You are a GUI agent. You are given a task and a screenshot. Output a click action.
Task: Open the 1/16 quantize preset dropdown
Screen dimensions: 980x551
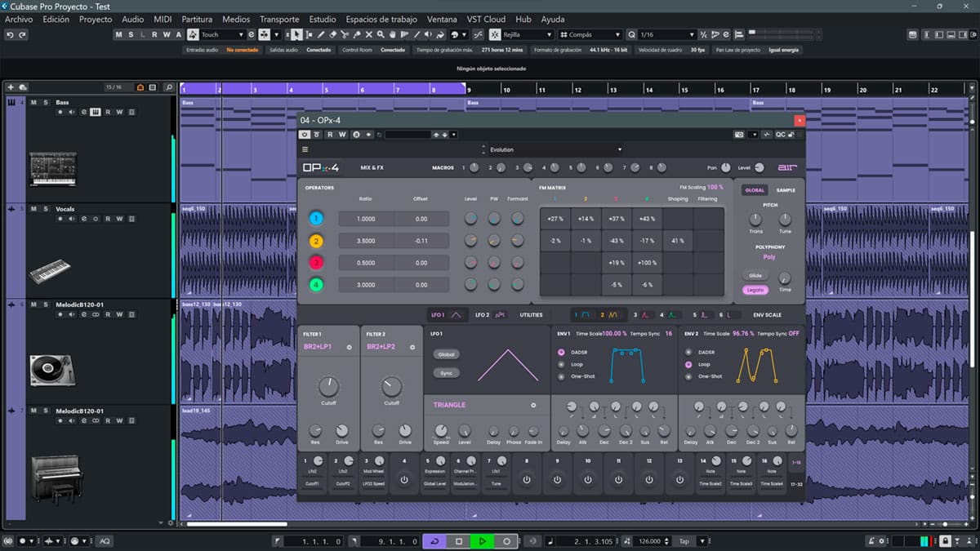tap(666, 34)
